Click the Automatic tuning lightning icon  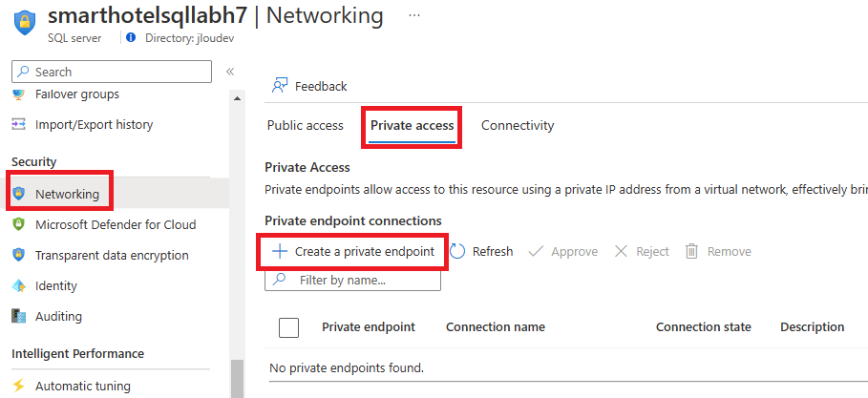[x=19, y=386]
